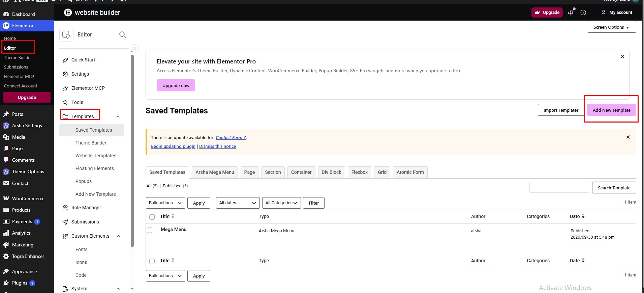Click the Import Templates button
644x293 pixels.
tap(561, 110)
